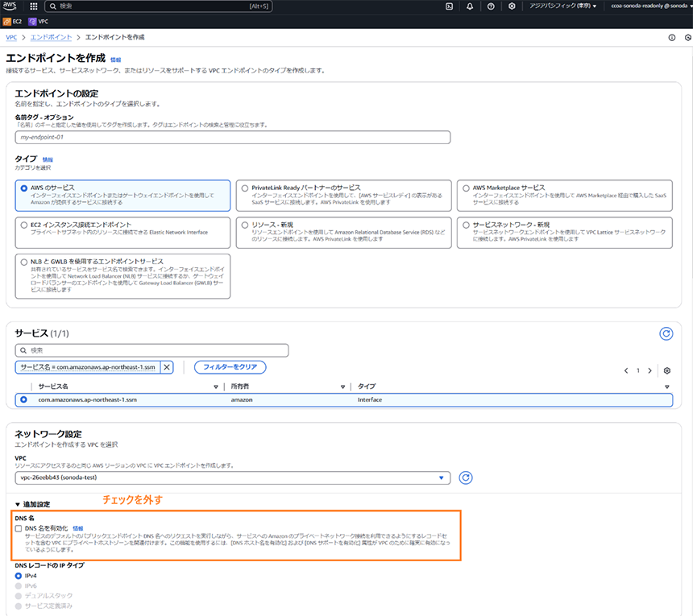Image resolution: width=693 pixels, height=616 pixels.
Task: Collapse the 追加設定 section
Action: pyautogui.click(x=32, y=504)
